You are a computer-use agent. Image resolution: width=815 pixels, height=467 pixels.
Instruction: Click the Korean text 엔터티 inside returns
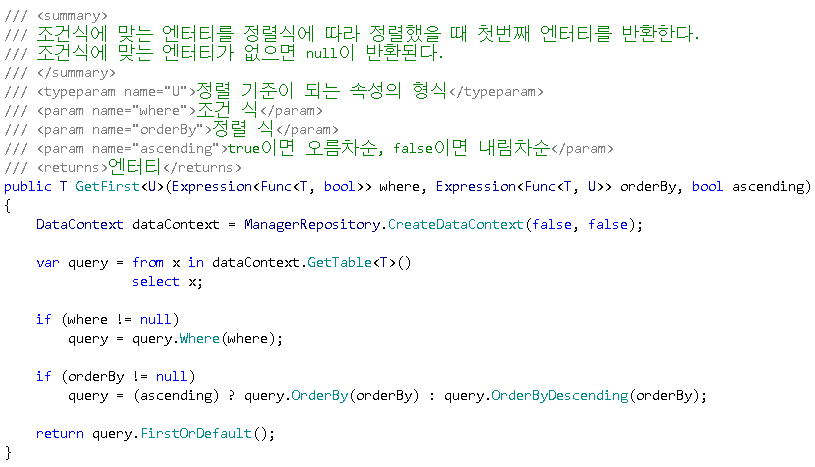134,166
